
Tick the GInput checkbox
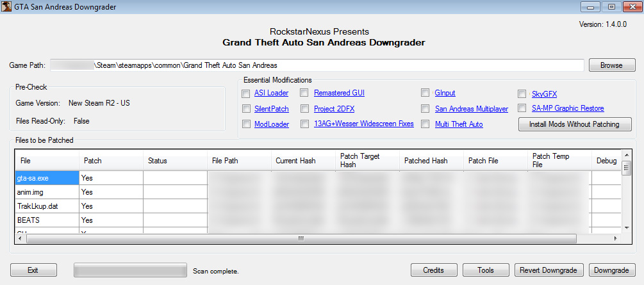coord(425,94)
